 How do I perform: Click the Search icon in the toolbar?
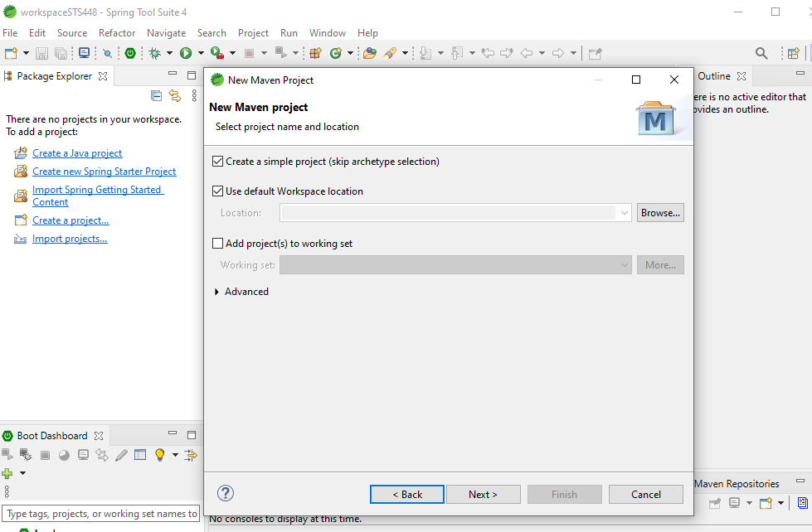tap(761, 52)
